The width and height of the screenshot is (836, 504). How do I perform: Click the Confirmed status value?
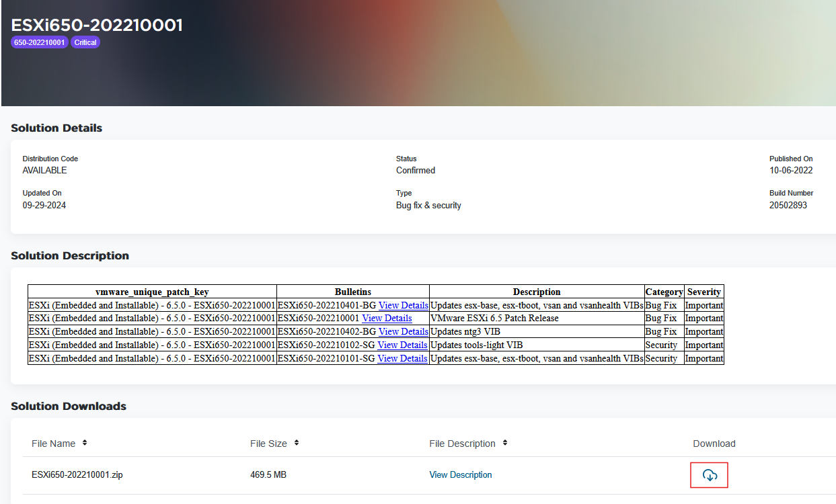[416, 170]
